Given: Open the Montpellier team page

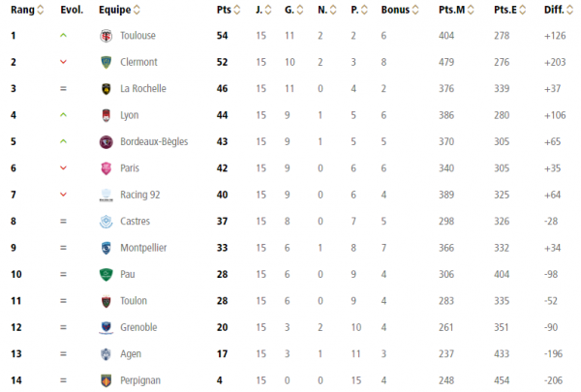Looking at the screenshot, I should tap(143, 248).
